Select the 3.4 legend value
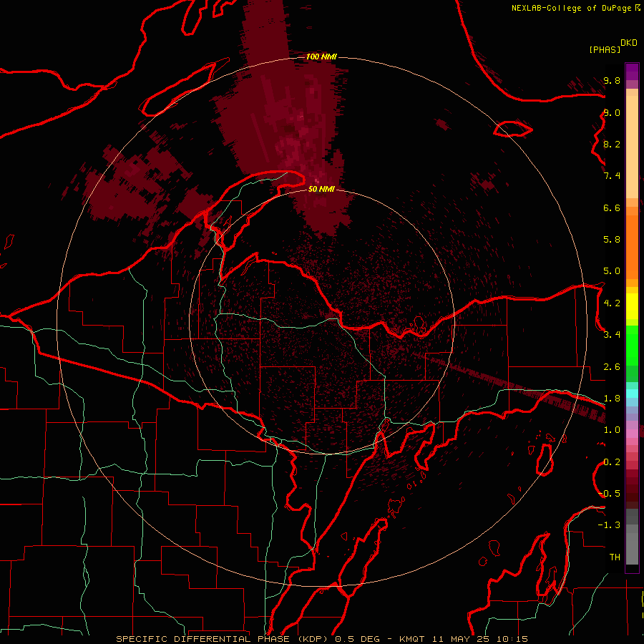Screen dimensions: 644x644 coord(612,335)
